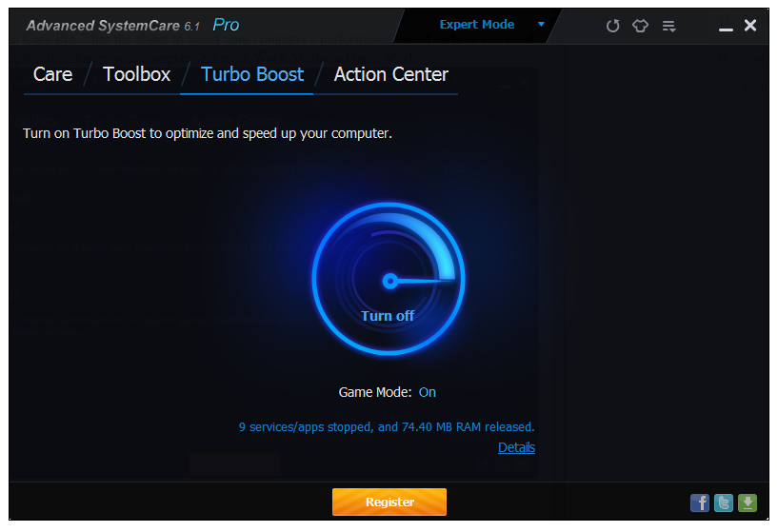Open the Facebook share icon
This screenshot has width=778, height=532.
click(x=700, y=502)
